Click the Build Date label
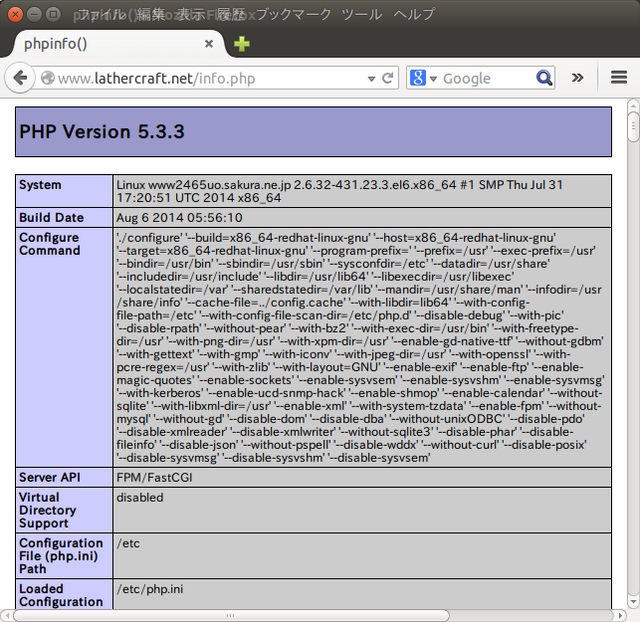 point(51,218)
